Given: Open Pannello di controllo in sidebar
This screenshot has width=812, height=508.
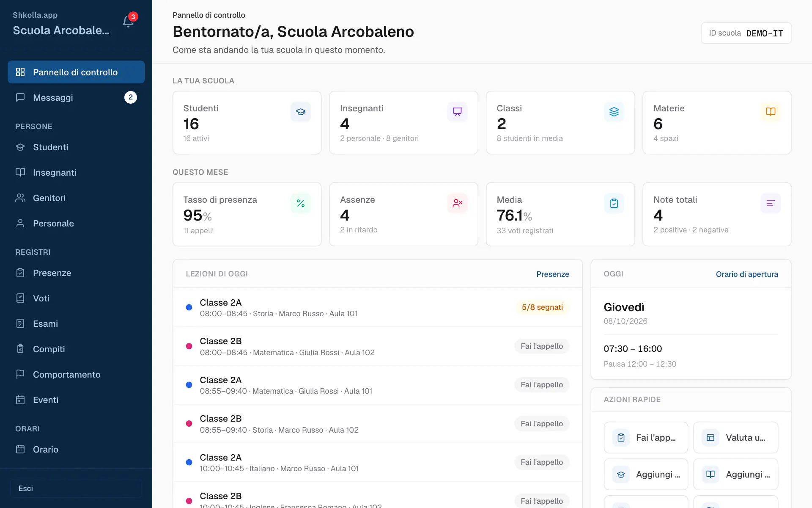Looking at the screenshot, I should coord(76,72).
